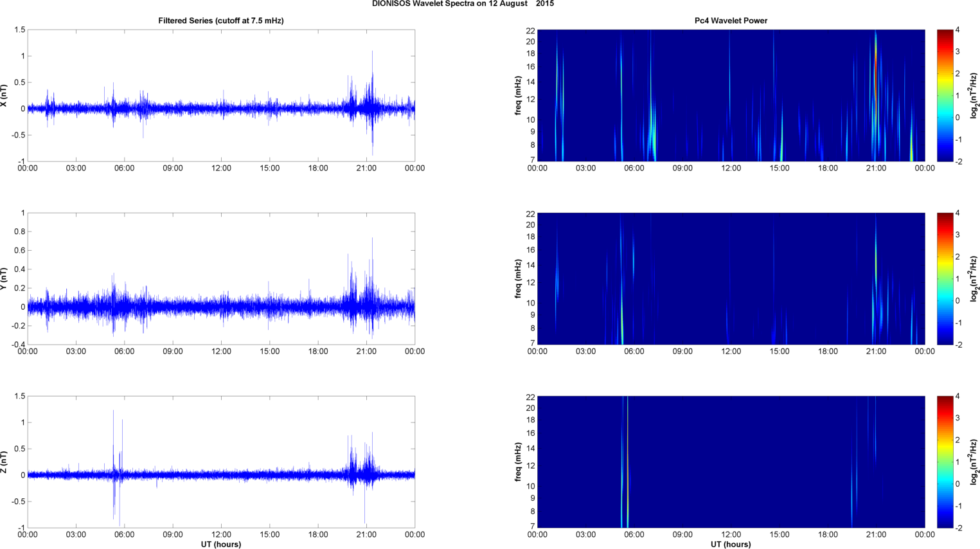
Task: Click the color bar next to the bottom spectrogram
Action: pyautogui.click(x=945, y=462)
